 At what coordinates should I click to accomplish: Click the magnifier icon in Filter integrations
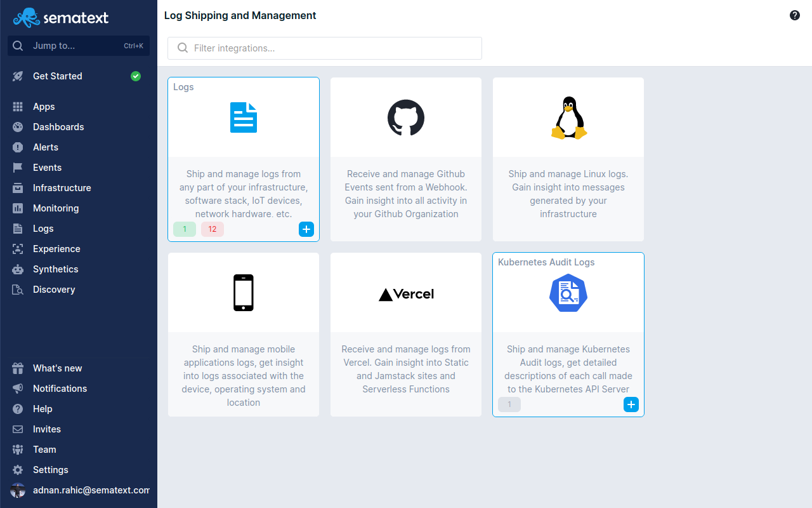click(x=183, y=48)
